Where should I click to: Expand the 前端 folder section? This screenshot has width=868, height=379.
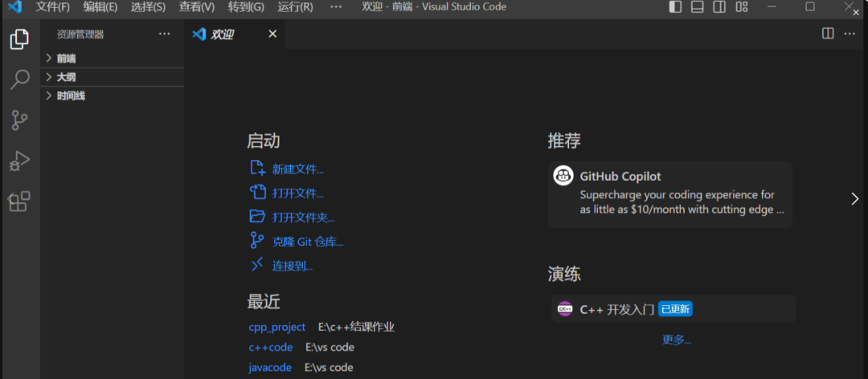112,58
